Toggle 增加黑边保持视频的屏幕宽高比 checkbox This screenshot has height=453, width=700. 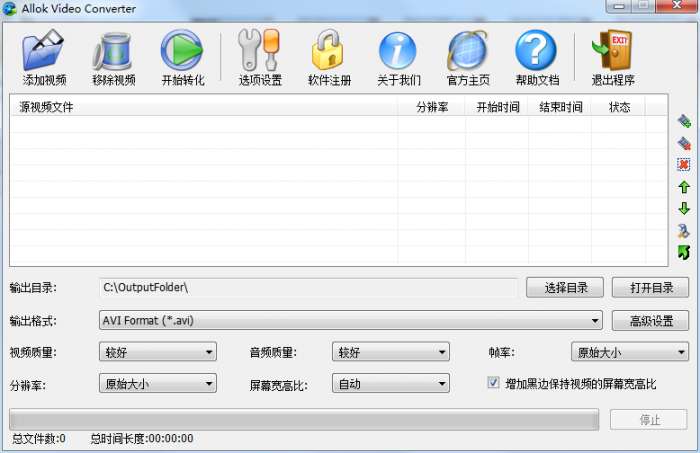coord(493,383)
